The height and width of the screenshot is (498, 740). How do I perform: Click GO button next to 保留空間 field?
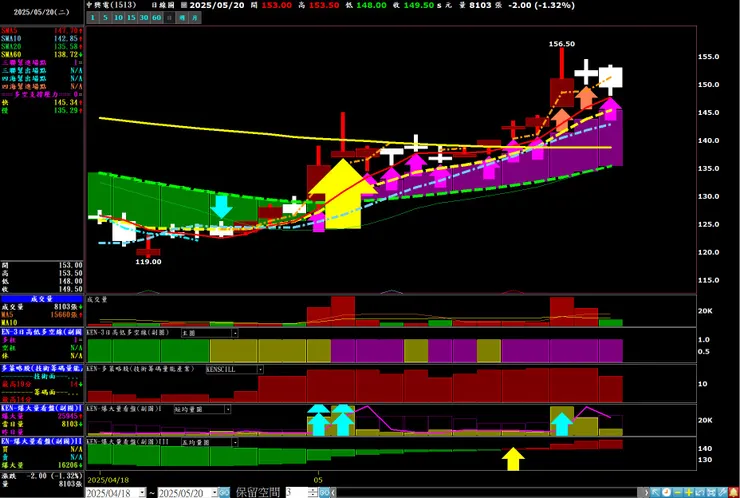point(324,493)
